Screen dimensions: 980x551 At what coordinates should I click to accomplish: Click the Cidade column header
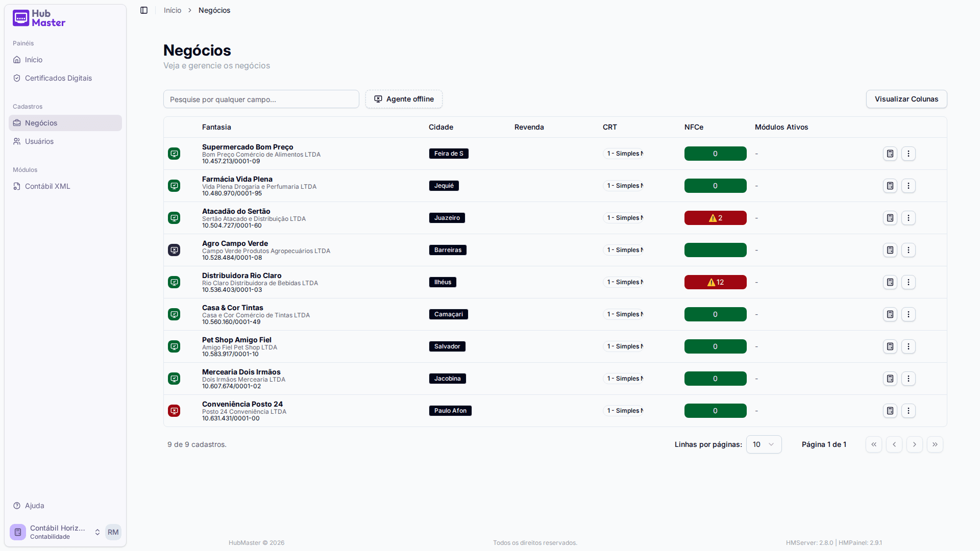coord(441,127)
